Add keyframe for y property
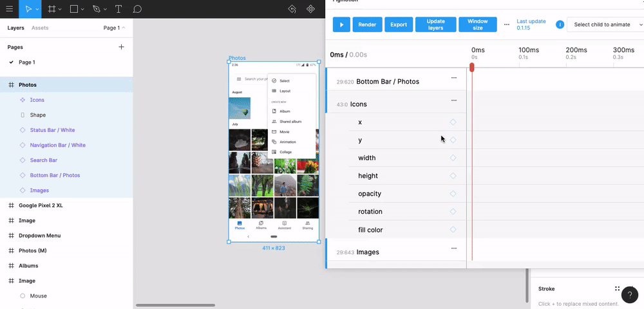This screenshot has height=309, width=644. (453, 140)
